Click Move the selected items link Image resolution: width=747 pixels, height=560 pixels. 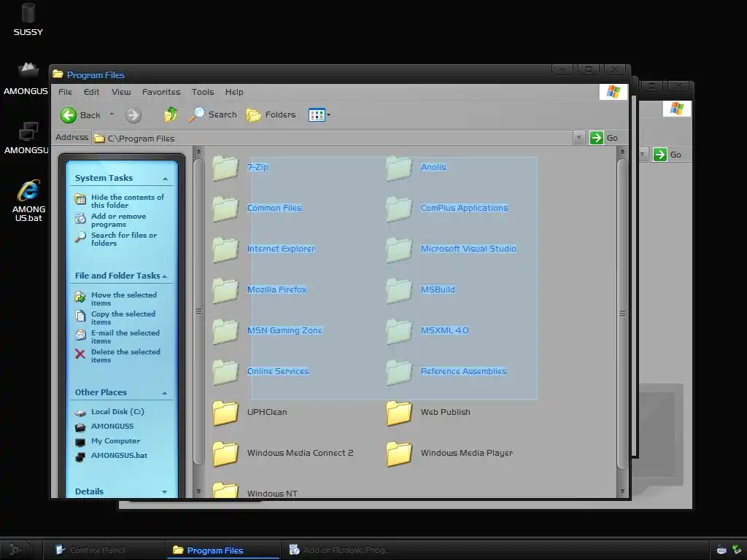(x=124, y=298)
